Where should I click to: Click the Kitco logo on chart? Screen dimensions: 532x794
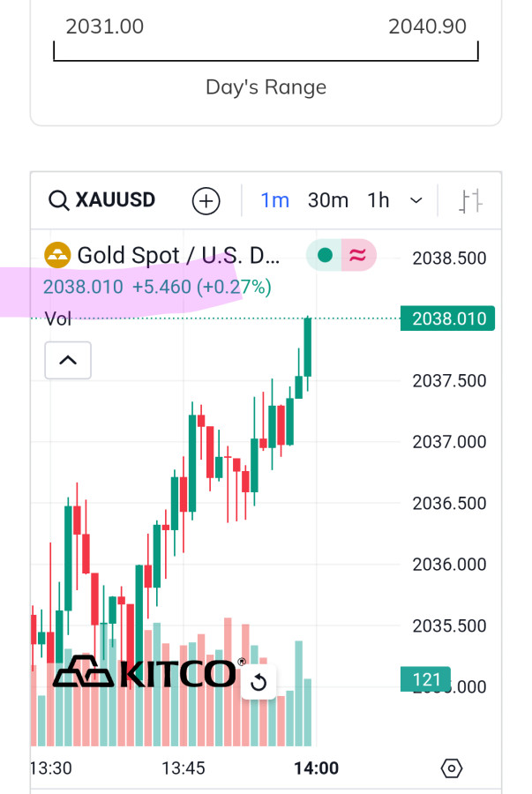pyautogui.click(x=146, y=672)
